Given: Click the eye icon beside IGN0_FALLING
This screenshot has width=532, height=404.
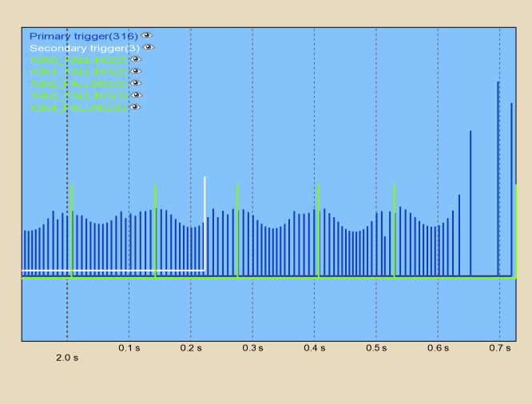Looking at the screenshot, I should (136, 59).
